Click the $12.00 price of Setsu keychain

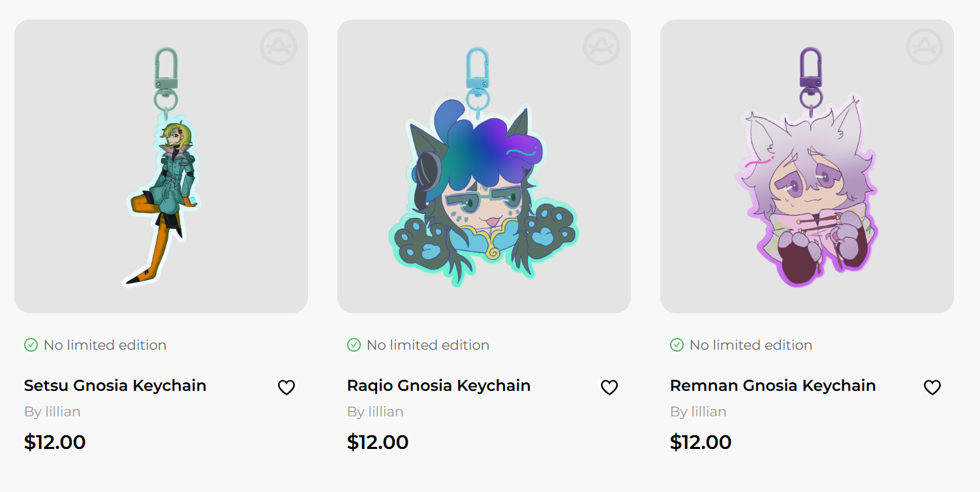(55, 442)
